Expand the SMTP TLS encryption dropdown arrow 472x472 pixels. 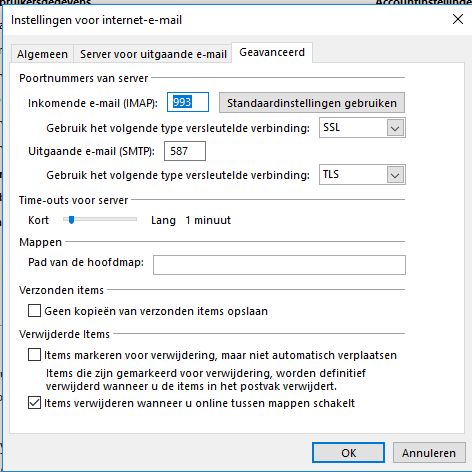395,175
